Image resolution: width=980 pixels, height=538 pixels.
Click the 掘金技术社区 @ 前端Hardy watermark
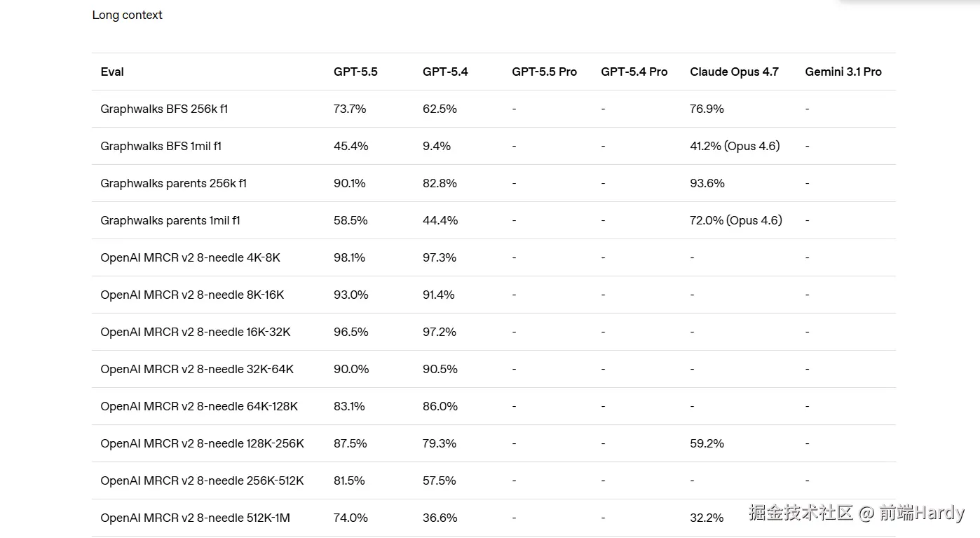[x=856, y=513]
